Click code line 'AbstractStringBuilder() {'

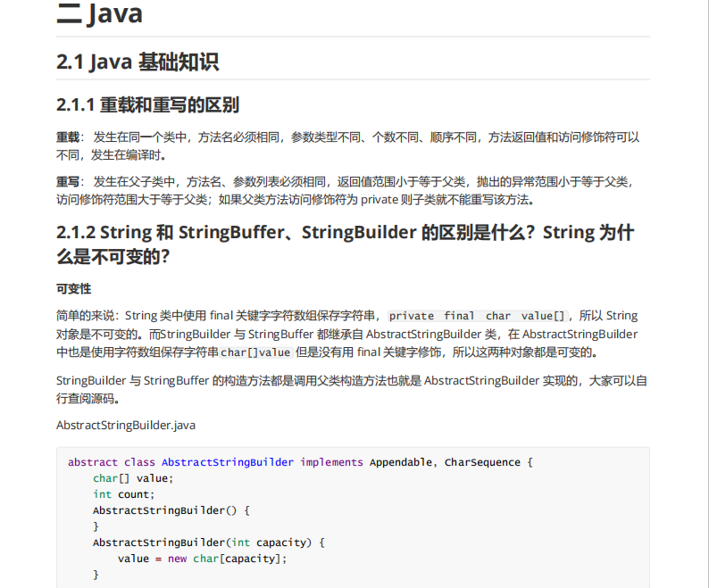(x=171, y=510)
